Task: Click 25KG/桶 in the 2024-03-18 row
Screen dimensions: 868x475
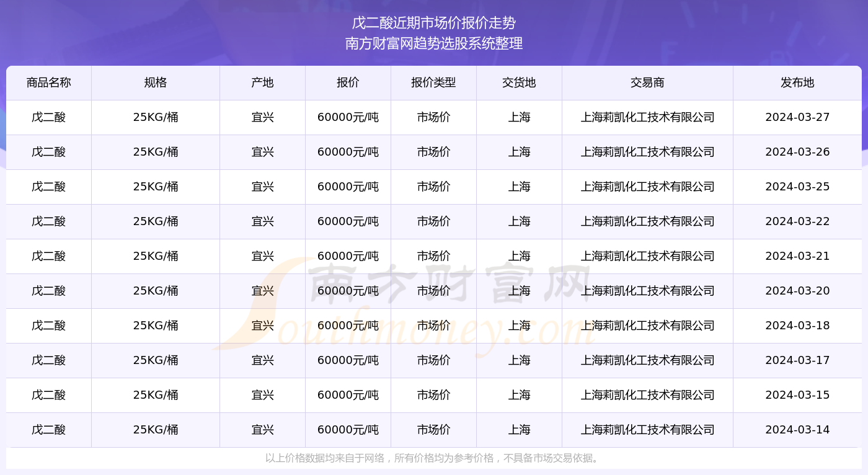Action: click(156, 326)
